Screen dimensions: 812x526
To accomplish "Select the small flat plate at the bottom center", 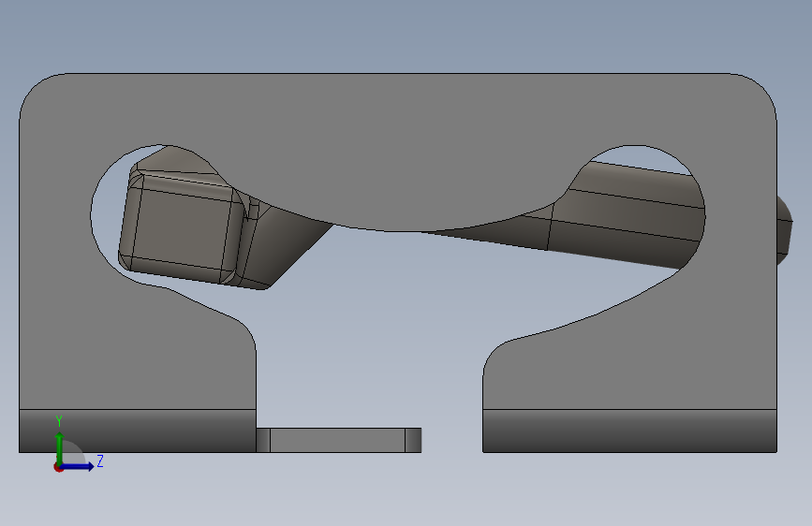I will (x=339, y=440).
